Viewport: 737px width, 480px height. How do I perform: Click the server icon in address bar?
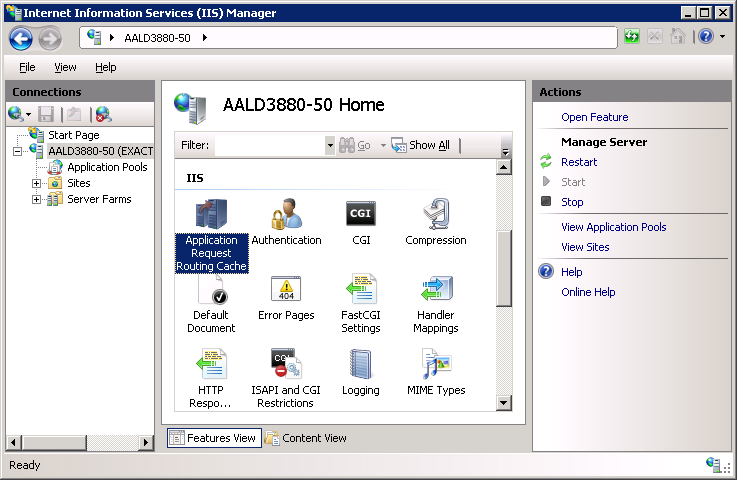[94, 37]
